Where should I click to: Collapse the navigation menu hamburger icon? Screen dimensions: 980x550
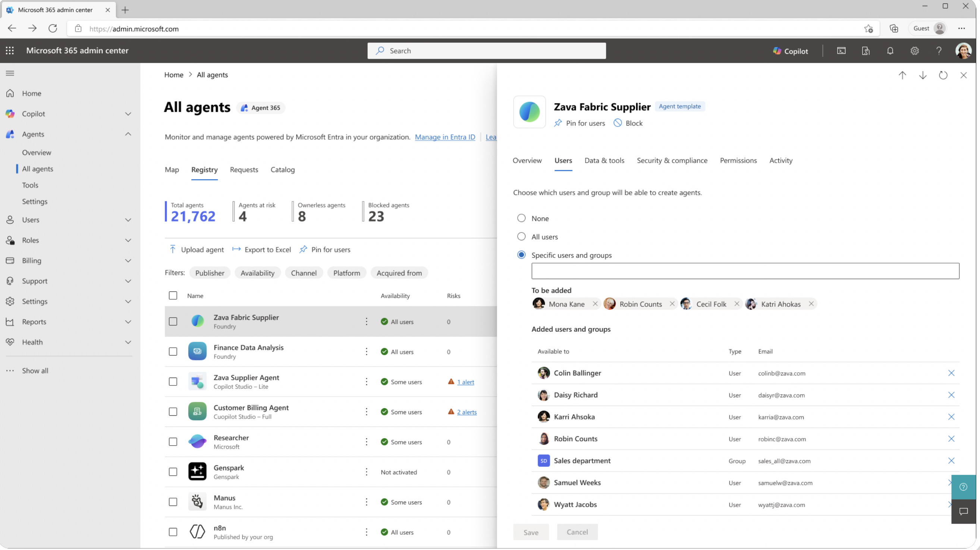[10, 73]
